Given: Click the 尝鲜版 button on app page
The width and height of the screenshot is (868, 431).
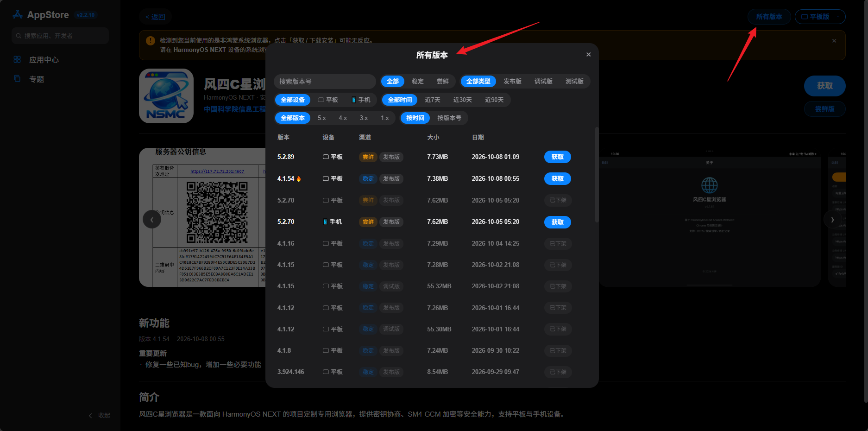Looking at the screenshot, I should (824, 109).
